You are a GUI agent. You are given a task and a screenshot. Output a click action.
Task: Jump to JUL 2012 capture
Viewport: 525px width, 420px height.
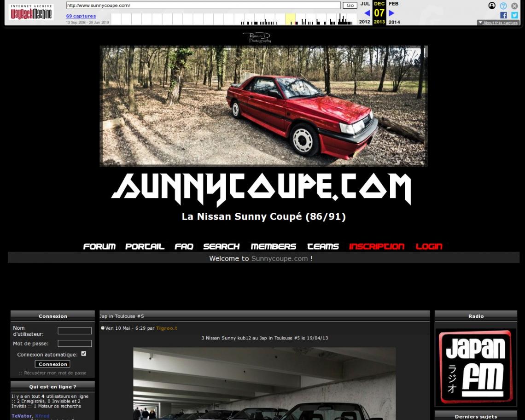[365, 13]
